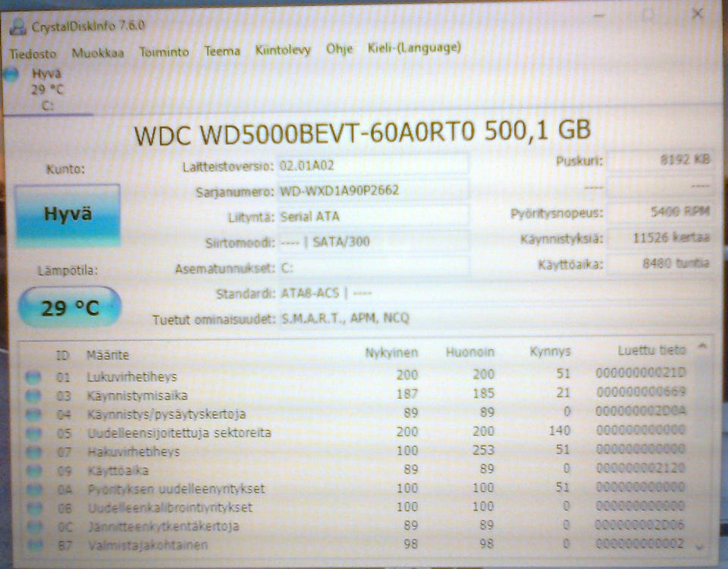The width and height of the screenshot is (728, 569).
Task: Click the Siirtomoodi field showing SATA/300
Action: (373, 241)
